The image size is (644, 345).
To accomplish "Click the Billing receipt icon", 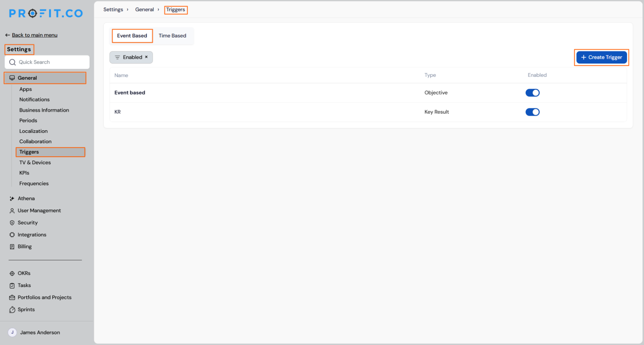I will pyautogui.click(x=12, y=247).
